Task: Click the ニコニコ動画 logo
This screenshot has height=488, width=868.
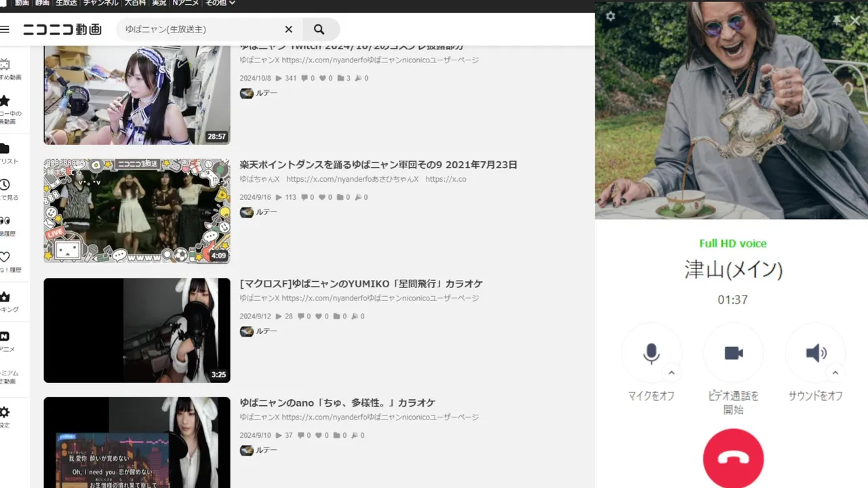Action: coord(62,30)
